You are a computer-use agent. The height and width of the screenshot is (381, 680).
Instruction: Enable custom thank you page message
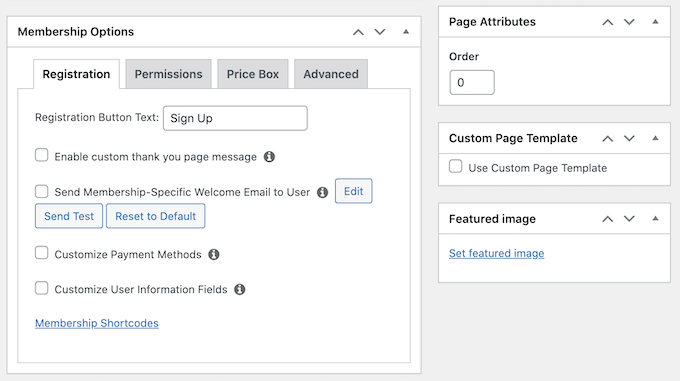click(42, 155)
